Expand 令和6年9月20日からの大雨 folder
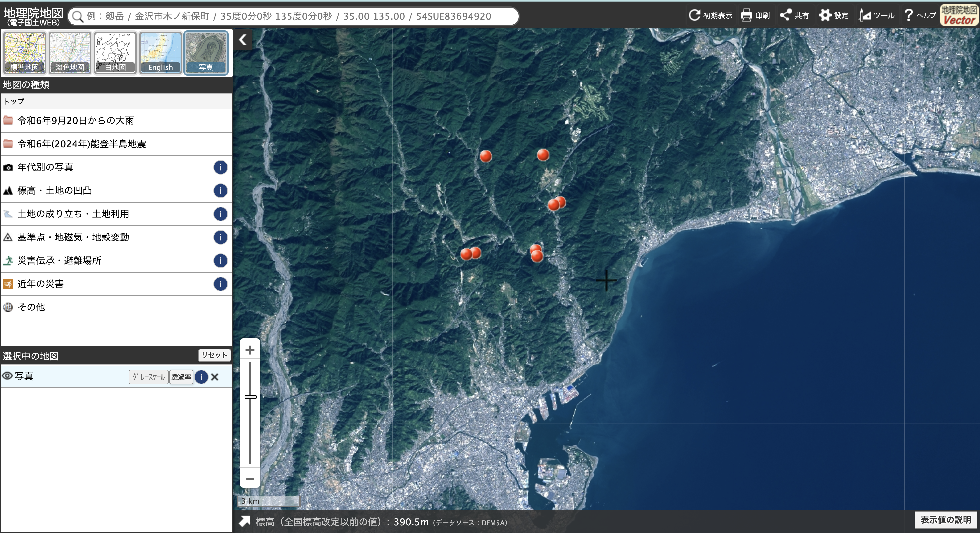The width and height of the screenshot is (980, 533). pos(75,121)
